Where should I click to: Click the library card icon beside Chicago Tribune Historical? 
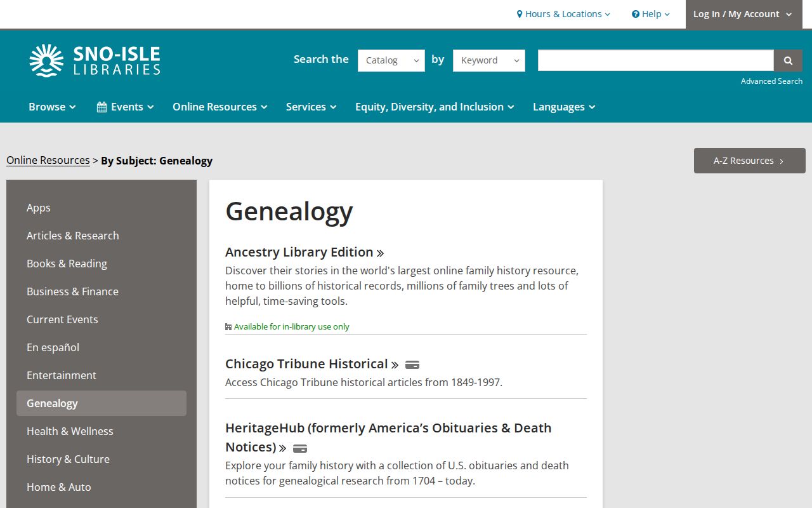coord(412,364)
